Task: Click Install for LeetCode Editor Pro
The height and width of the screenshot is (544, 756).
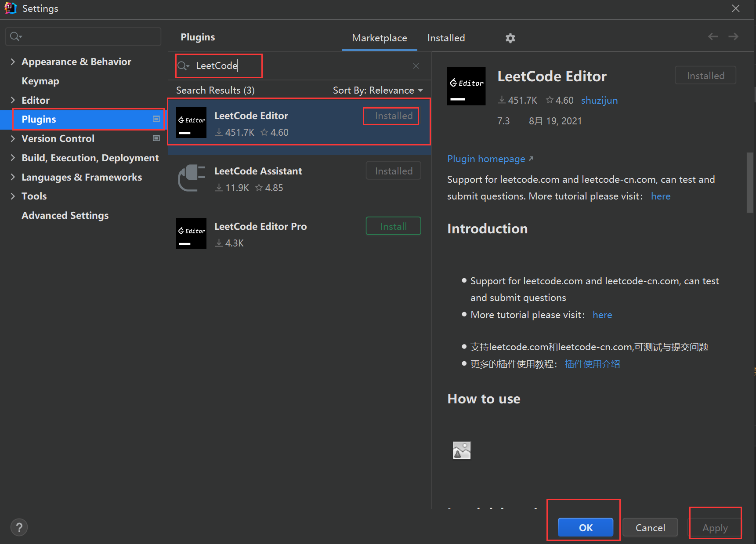Action: [393, 226]
